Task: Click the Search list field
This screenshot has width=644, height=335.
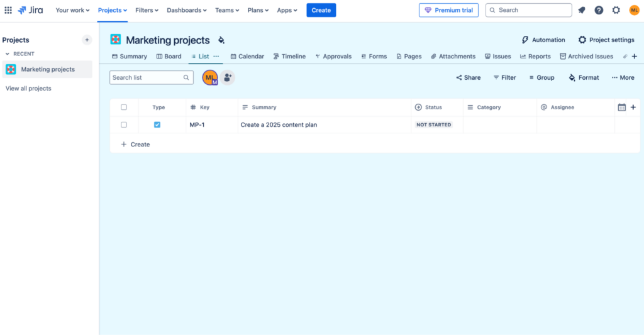Action: pyautogui.click(x=151, y=77)
